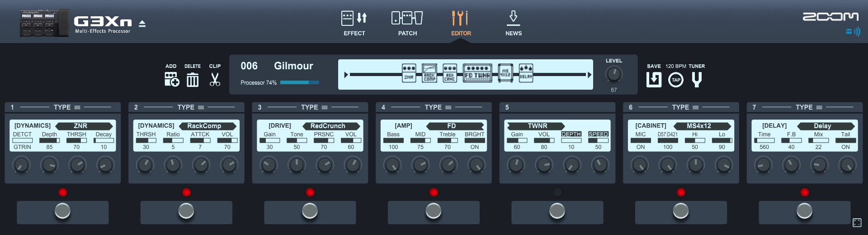
Task: Select MS 4x12 cabinet in chain
Action: pos(505,73)
